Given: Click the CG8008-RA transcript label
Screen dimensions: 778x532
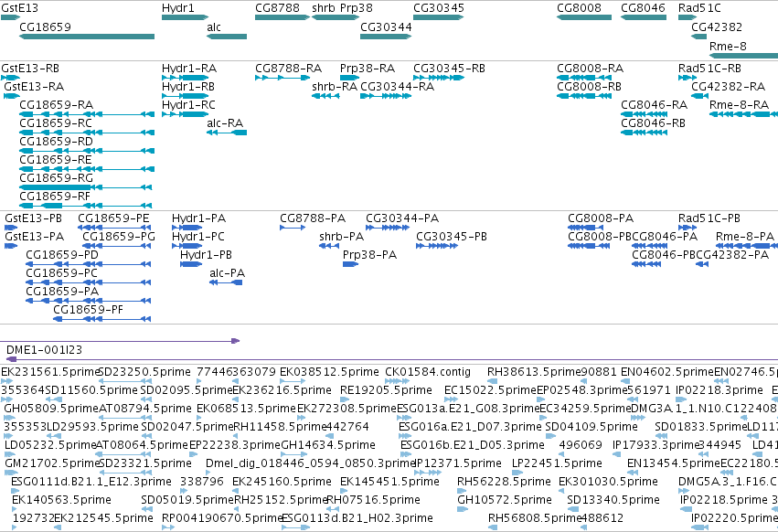Looking at the screenshot, I should (590, 68).
